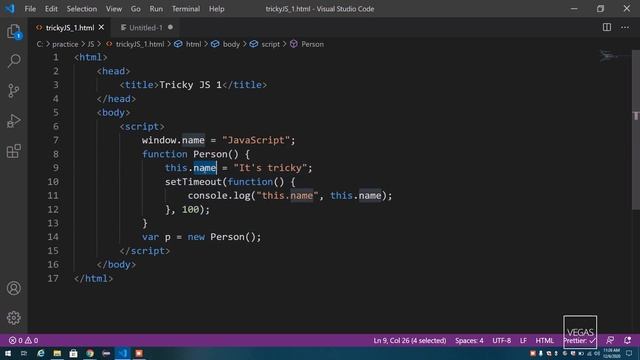Click console.log text on line 11
Viewport: 640px width, 360px height.
tap(219, 196)
